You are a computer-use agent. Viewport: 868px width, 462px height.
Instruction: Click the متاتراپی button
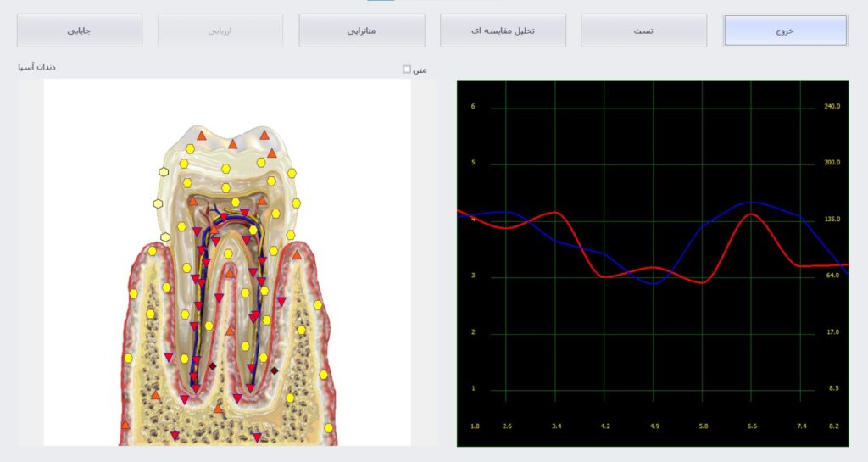362,31
